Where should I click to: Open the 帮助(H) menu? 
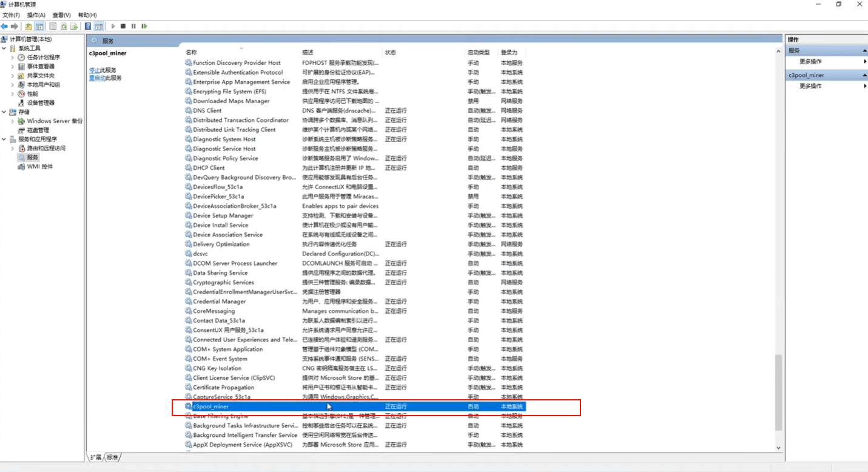tap(87, 15)
